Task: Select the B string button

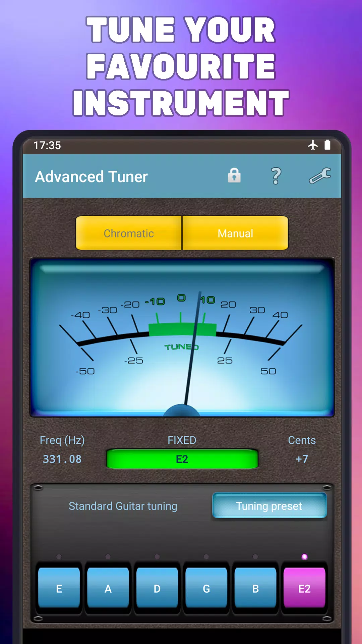Action: 255,588
